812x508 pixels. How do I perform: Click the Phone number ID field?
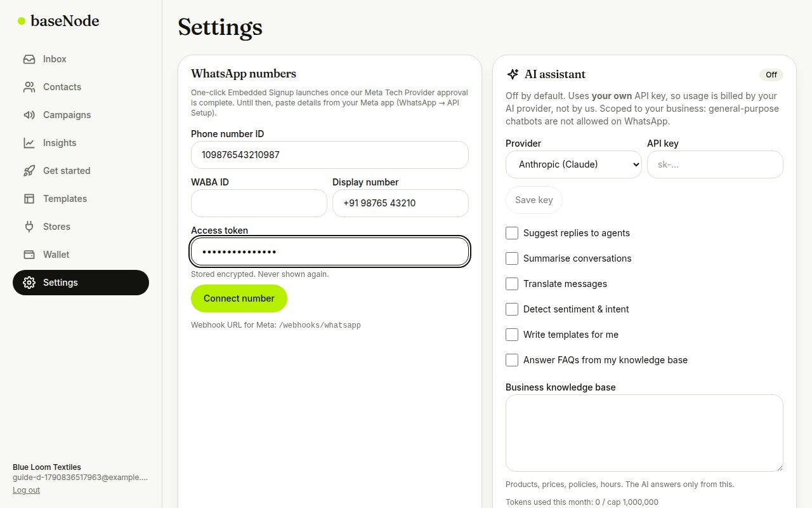click(330, 155)
